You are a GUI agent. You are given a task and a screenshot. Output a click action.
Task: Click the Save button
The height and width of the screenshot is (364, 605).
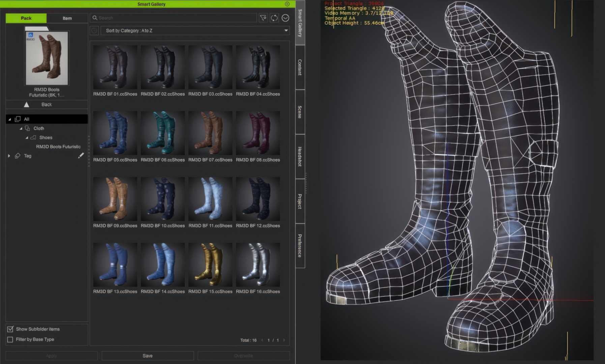pyautogui.click(x=148, y=356)
